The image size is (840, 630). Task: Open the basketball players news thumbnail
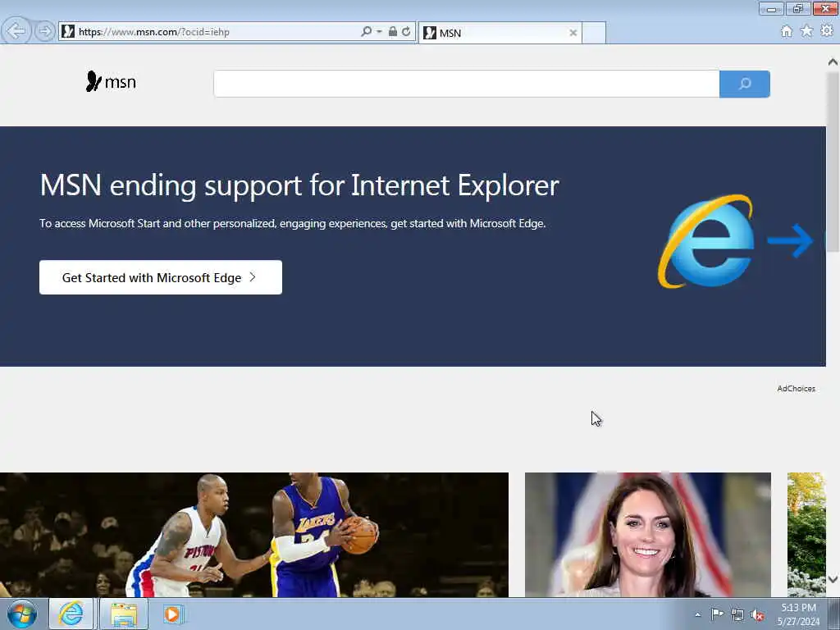click(254, 535)
